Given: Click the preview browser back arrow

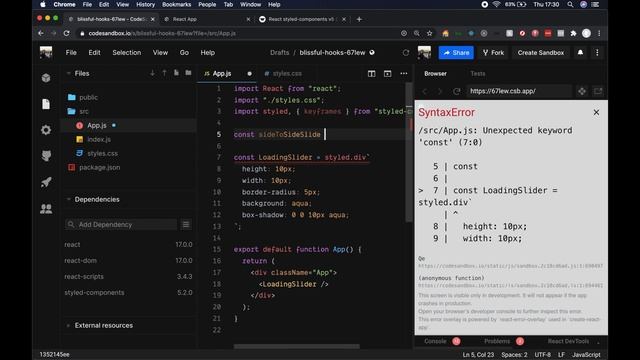Looking at the screenshot, I should pyautogui.click(x=425, y=91).
